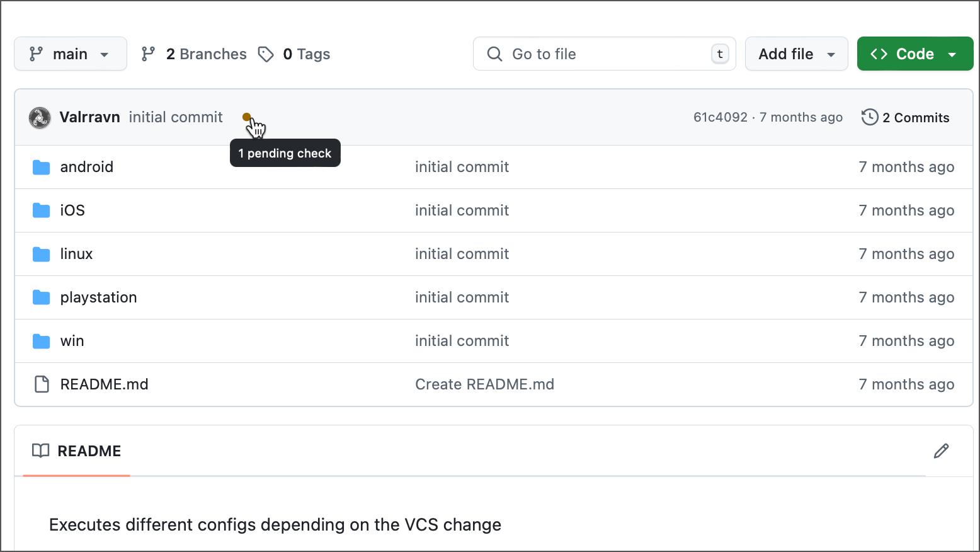Click the README book icon in the panel
The height and width of the screenshot is (552, 980).
click(41, 451)
